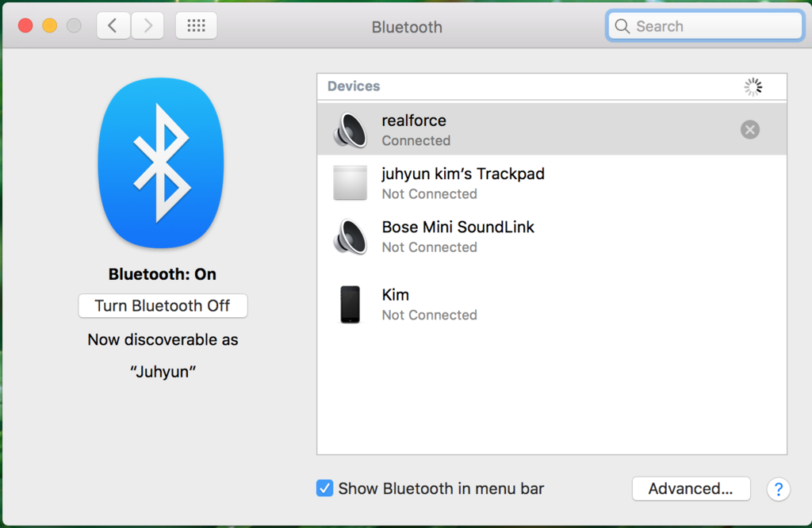Click Not Connected under Bose Mini SoundLink

pyautogui.click(x=429, y=247)
